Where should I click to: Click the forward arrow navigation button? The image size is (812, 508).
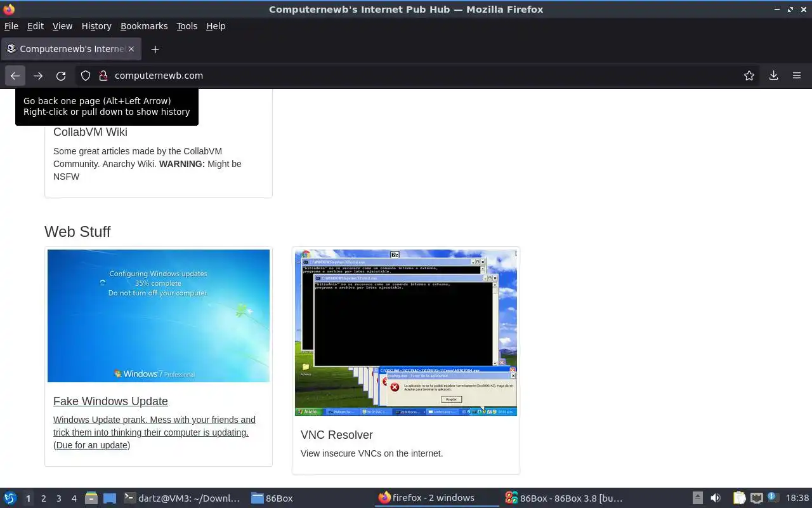pyautogui.click(x=38, y=76)
